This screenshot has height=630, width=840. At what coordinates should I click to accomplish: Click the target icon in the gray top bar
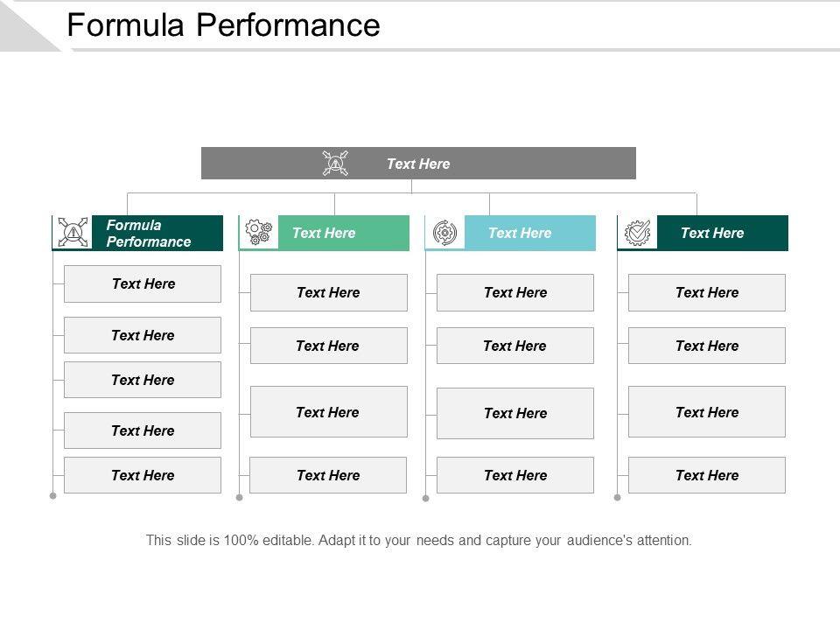click(x=335, y=164)
